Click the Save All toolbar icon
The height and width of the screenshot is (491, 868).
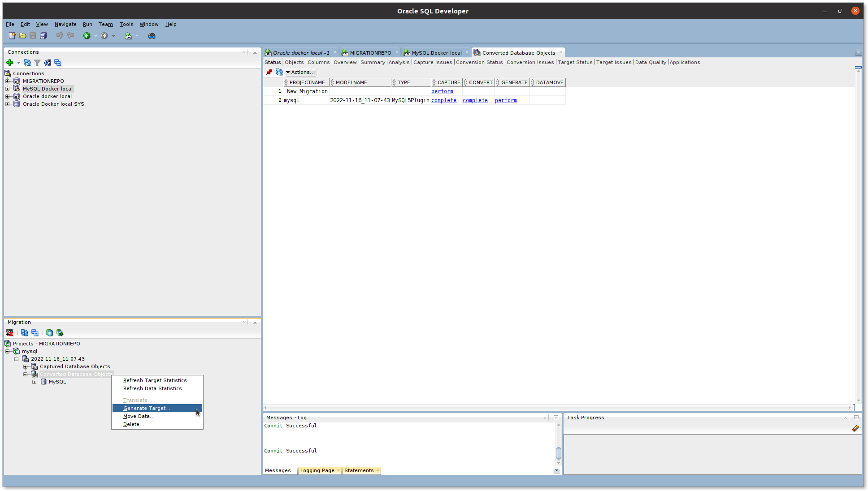(x=43, y=36)
